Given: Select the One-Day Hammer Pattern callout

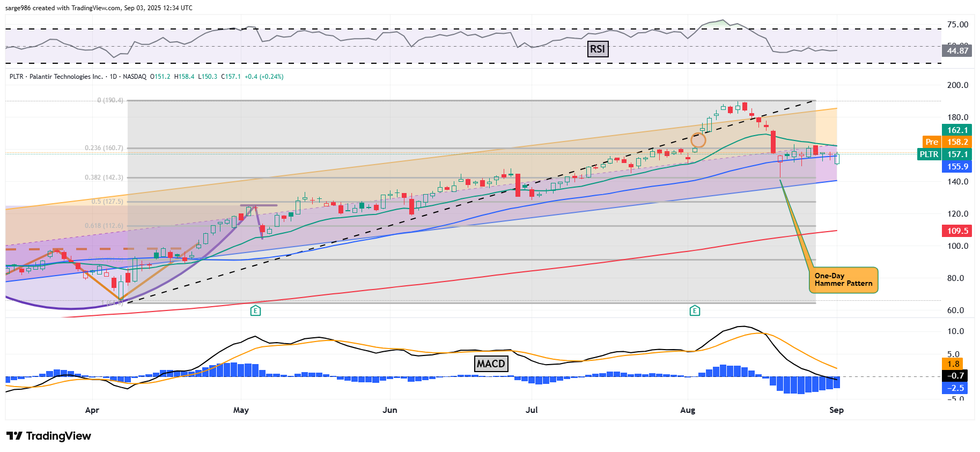Looking at the screenshot, I should click(843, 280).
